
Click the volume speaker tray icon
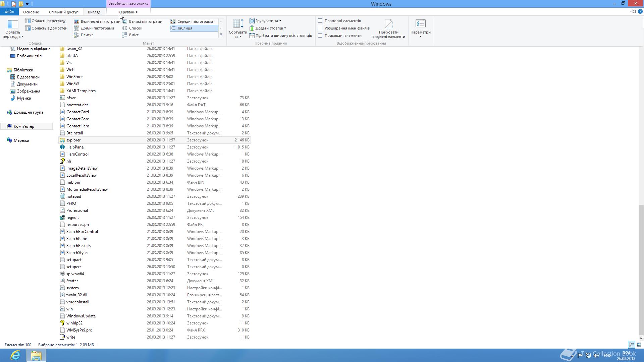[x=596, y=356]
